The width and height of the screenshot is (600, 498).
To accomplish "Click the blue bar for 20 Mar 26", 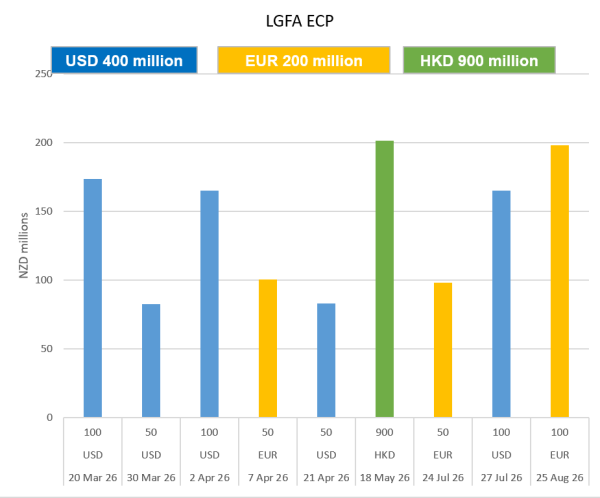I will click(x=92, y=298).
